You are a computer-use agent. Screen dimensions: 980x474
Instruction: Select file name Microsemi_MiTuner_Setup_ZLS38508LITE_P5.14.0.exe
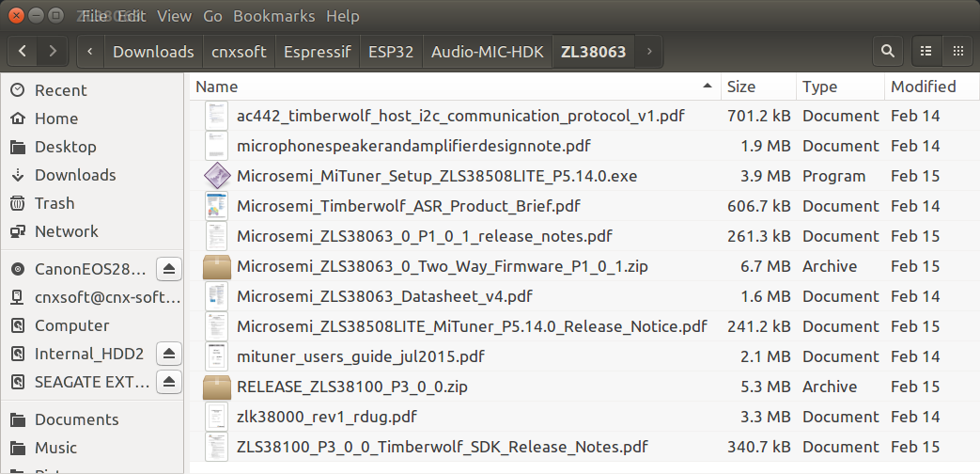coord(437,177)
